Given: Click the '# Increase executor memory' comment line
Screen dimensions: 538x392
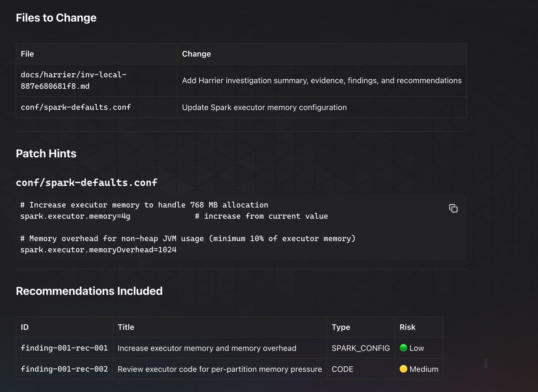Looking at the screenshot, I should 144,205.
